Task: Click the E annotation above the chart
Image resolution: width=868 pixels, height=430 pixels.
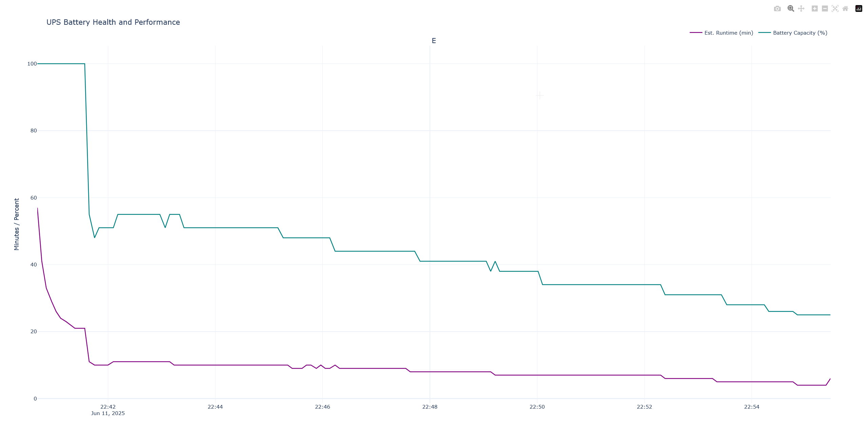Action: (434, 41)
